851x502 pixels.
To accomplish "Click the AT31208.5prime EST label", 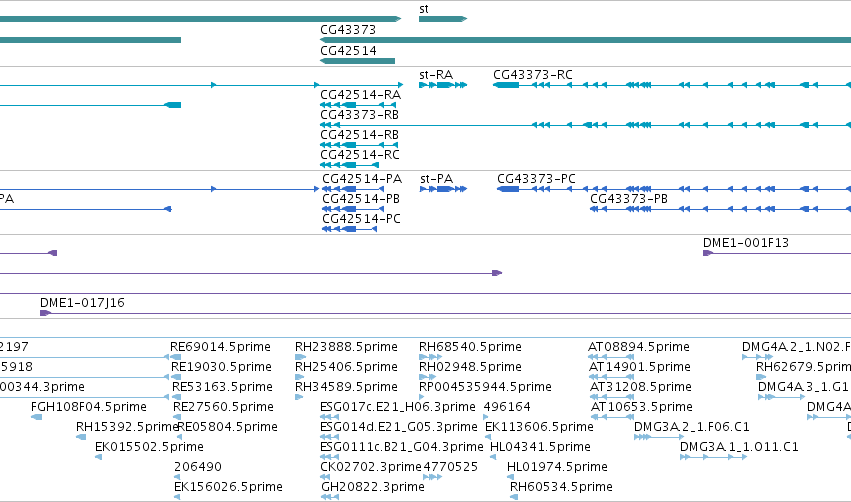I will (x=641, y=387).
